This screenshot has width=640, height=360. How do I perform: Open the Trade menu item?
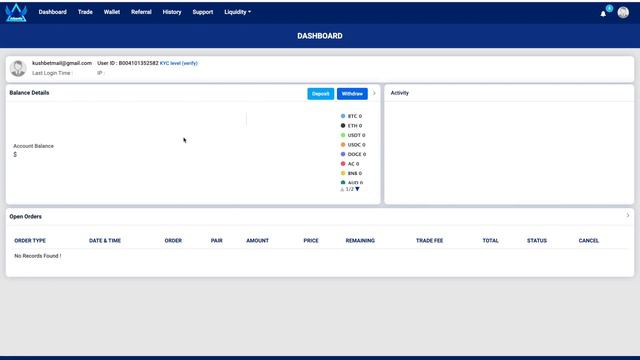click(85, 12)
